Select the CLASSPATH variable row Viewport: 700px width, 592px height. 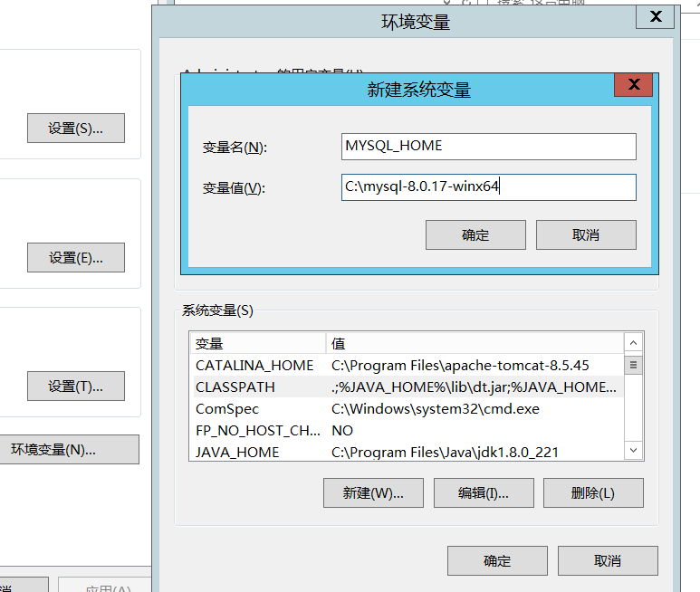point(407,387)
